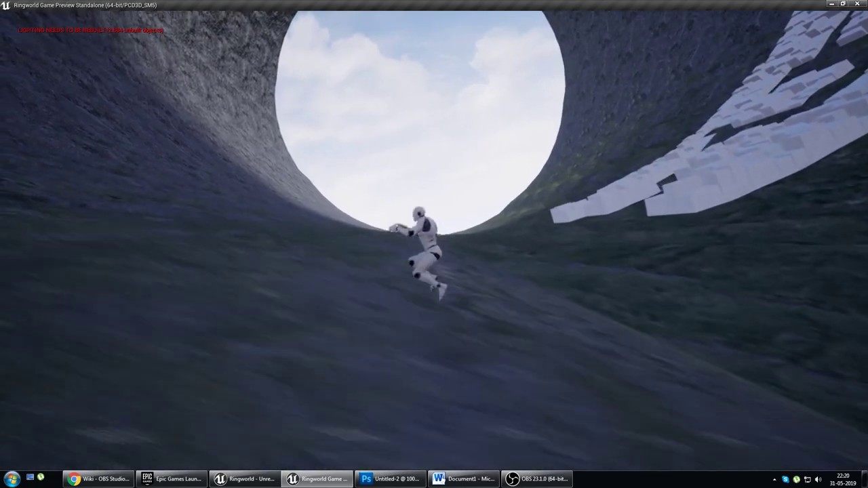Switch to OBS 23.1.0 taskbar item

click(537, 479)
